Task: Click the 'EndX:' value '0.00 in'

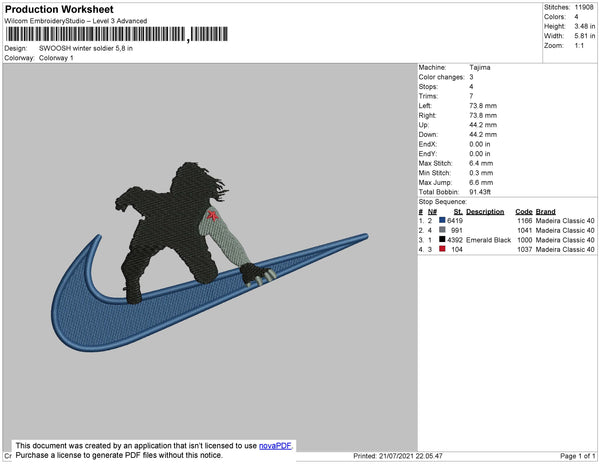Action: [479, 144]
